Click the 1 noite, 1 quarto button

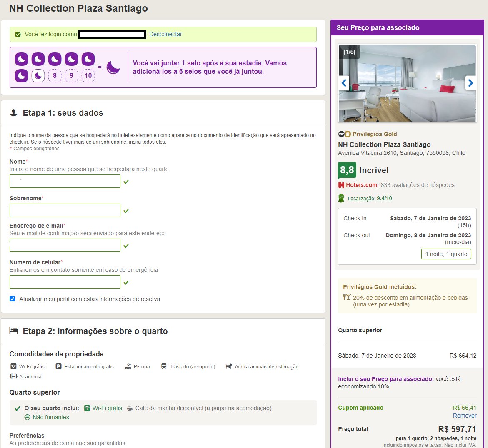click(446, 254)
